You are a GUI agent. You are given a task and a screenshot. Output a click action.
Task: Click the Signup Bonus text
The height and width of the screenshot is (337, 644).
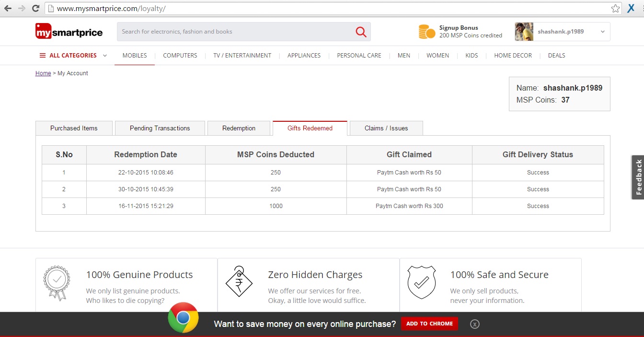tap(459, 28)
